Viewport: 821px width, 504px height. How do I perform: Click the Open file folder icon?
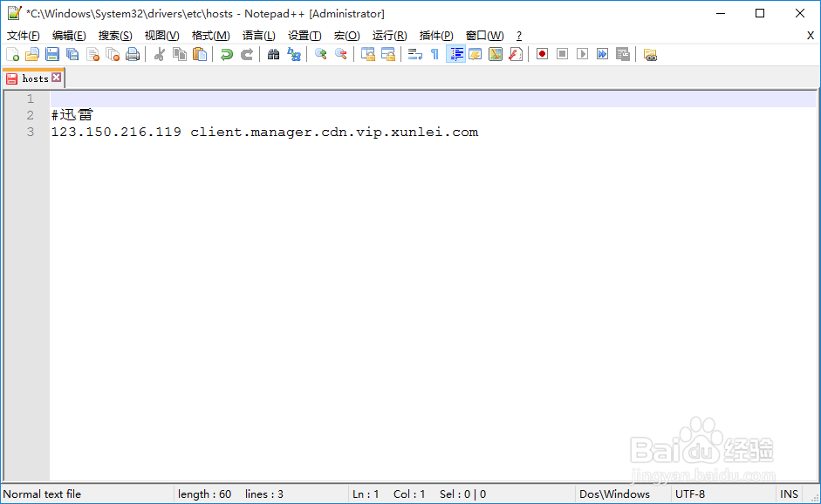pyautogui.click(x=32, y=54)
